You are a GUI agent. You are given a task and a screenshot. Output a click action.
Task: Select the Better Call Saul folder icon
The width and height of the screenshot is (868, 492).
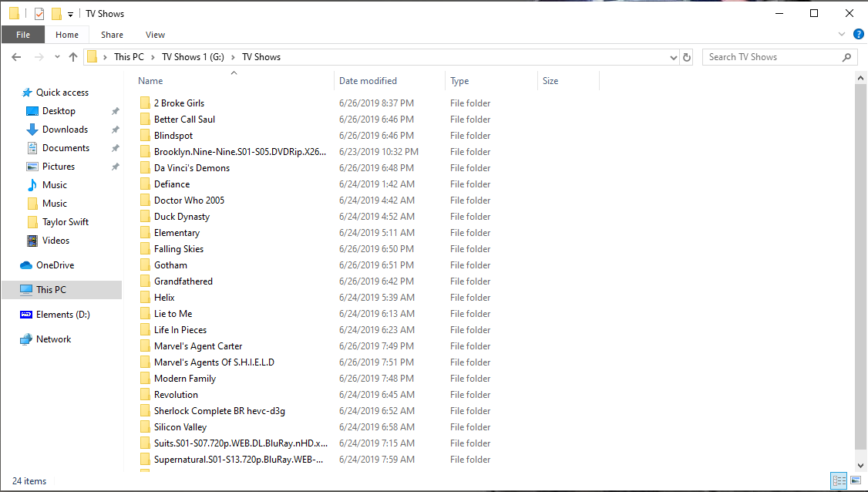tap(144, 119)
